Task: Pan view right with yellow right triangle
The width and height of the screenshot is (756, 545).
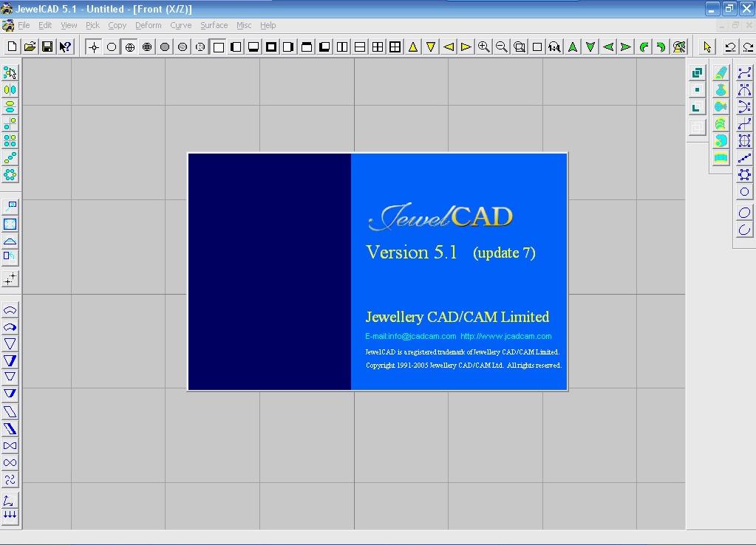Action: [x=466, y=47]
